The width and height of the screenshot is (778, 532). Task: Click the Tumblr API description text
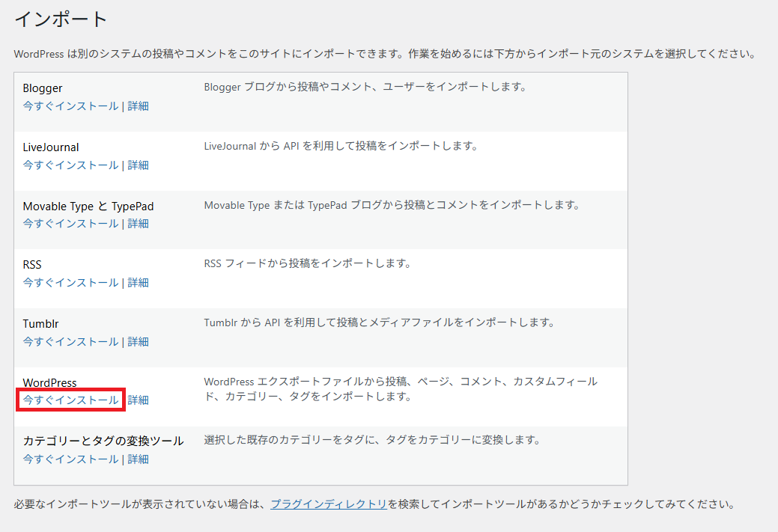point(380,322)
